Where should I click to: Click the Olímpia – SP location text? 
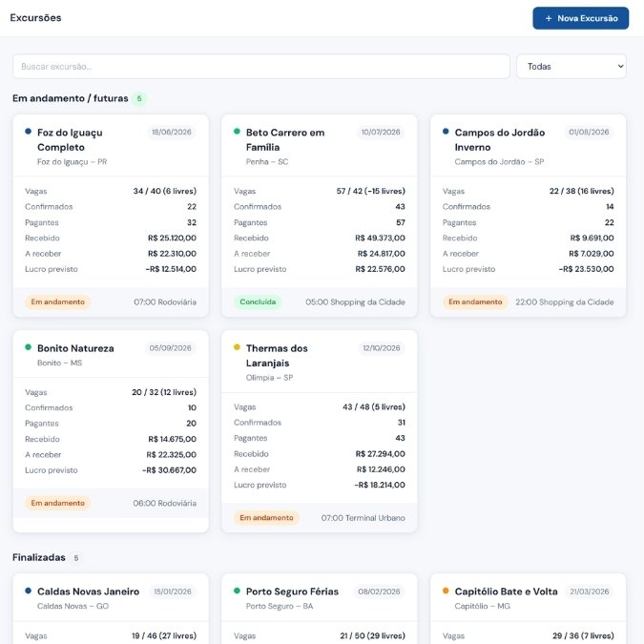click(269, 378)
